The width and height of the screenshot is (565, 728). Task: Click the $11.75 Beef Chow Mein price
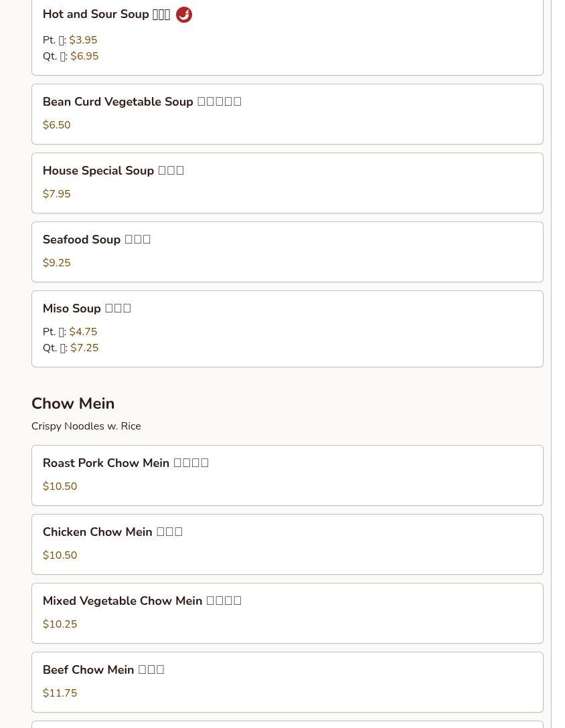coord(60,693)
